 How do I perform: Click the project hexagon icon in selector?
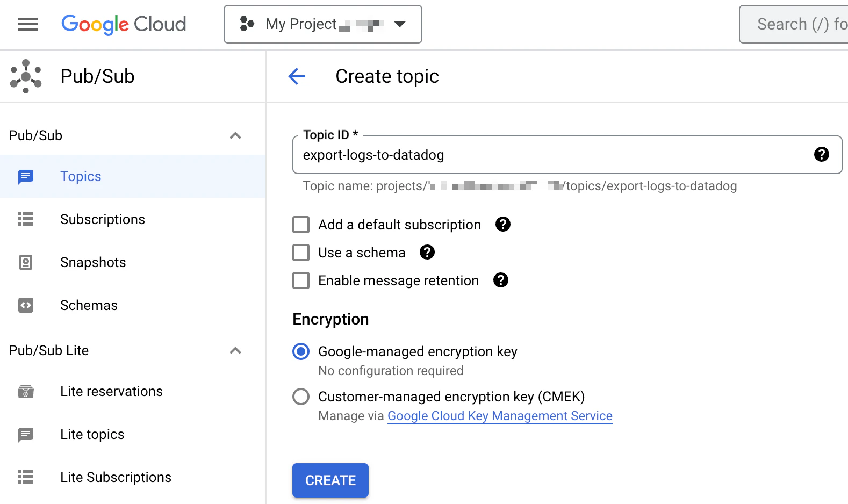[x=247, y=24]
